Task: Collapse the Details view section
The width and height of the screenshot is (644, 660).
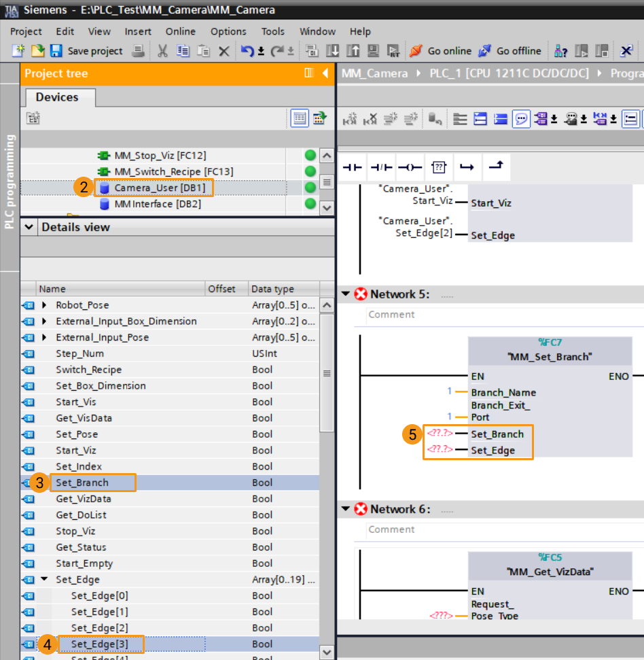Action: [29, 227]
